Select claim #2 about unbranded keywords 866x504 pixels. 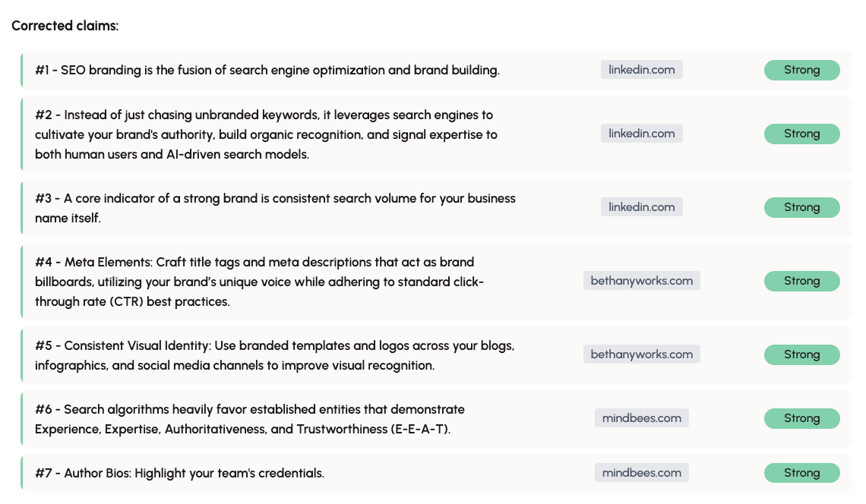pos(266,134)
